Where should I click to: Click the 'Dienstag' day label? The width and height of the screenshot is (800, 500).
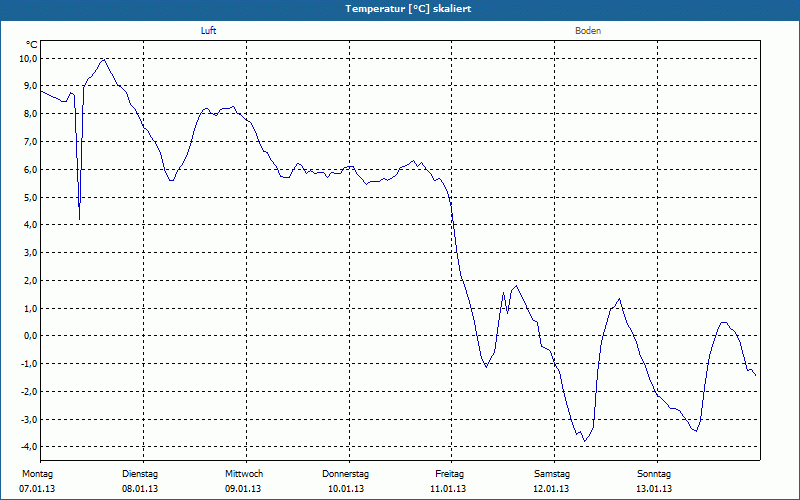[x=140, y=474]
